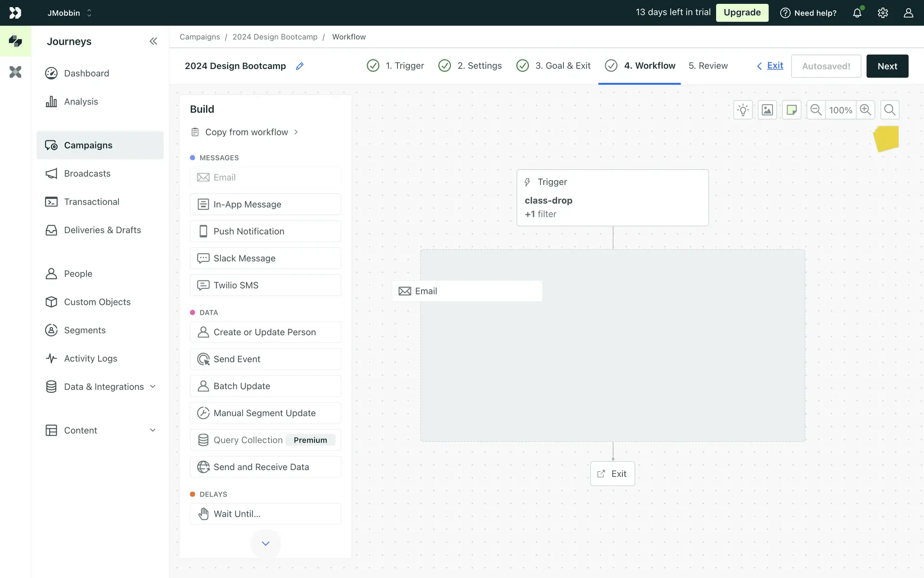The width and height of the screenshot is (924, 578).
Task: Expand the Content section chevron
Action: (153, 430)
